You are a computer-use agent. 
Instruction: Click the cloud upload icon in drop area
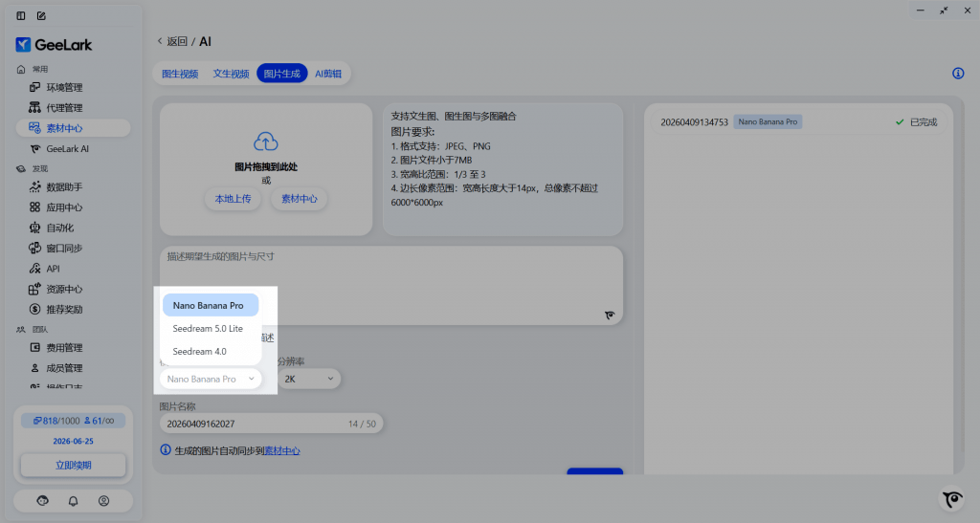(x=266, y=142)
